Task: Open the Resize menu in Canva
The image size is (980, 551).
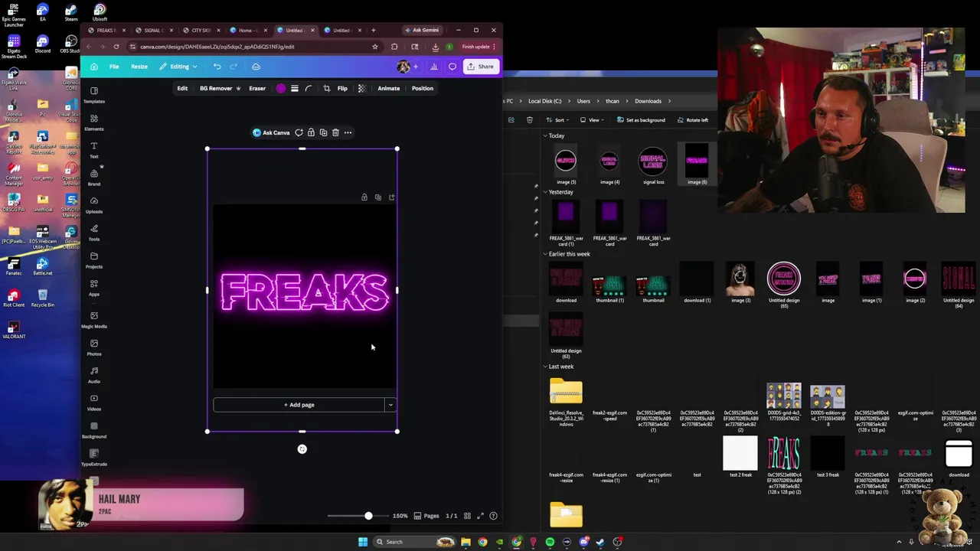Action: tap(139, 67)
